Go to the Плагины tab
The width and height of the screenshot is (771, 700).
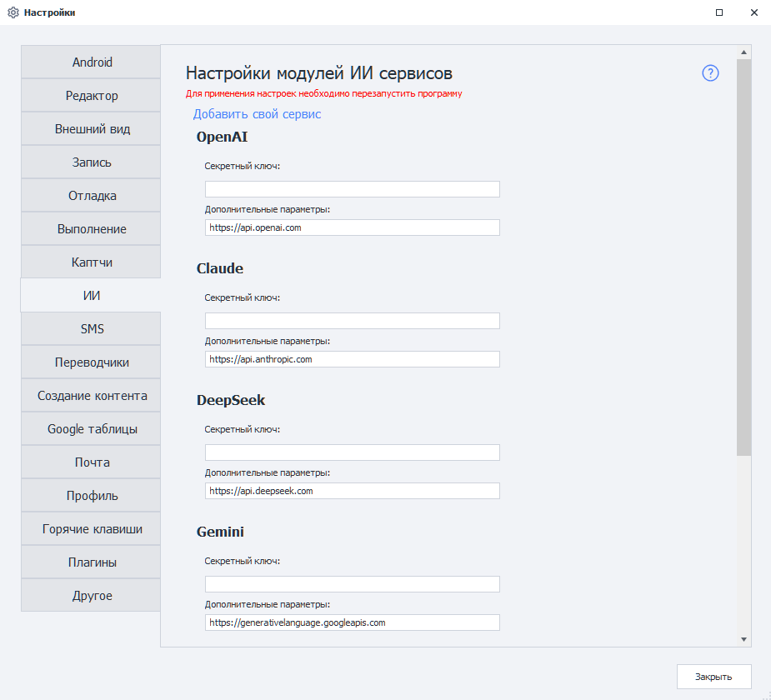tap(91, 562)
